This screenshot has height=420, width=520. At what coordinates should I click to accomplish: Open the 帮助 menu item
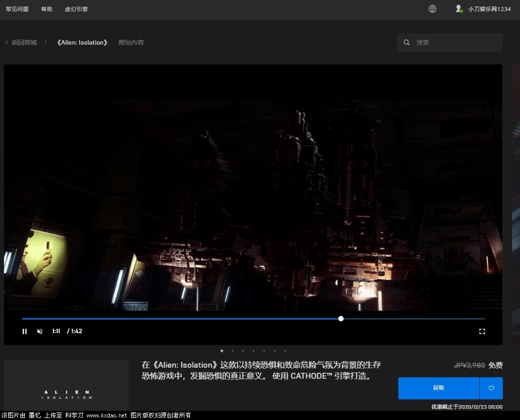click(x=47, y=9)
